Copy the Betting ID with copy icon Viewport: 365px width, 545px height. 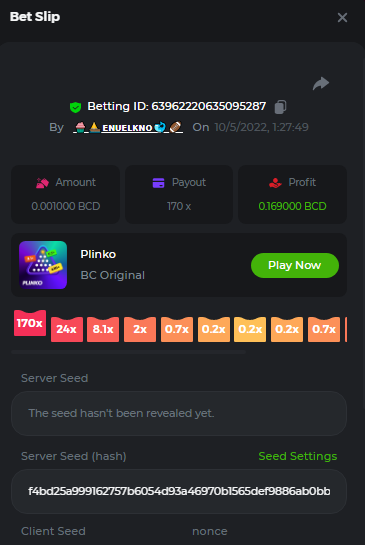(x=280, y=107)
